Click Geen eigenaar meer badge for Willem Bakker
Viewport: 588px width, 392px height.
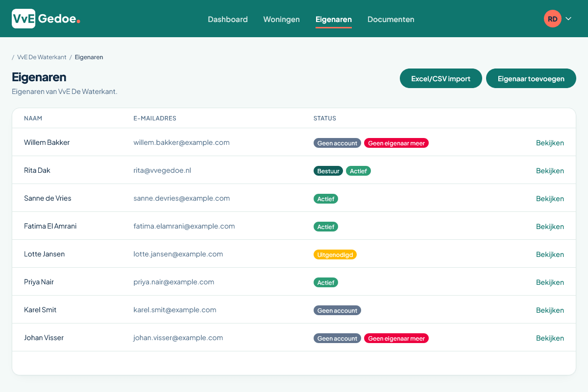pyautogui.click(x=396, y=143)
